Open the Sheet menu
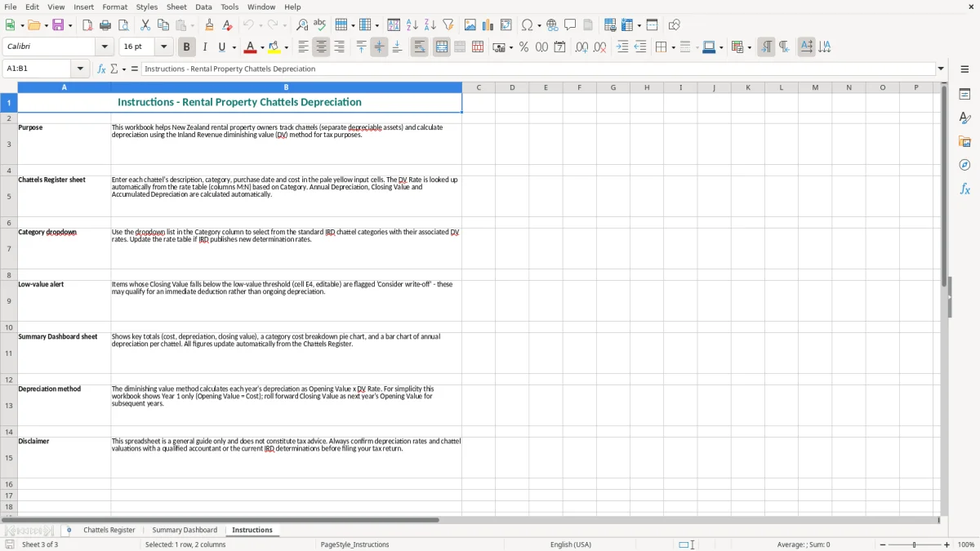 176,7
